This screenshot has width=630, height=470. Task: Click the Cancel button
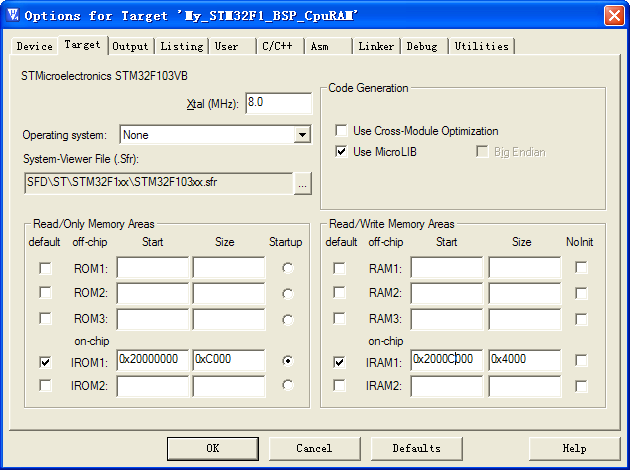click(x=314, y=448)
